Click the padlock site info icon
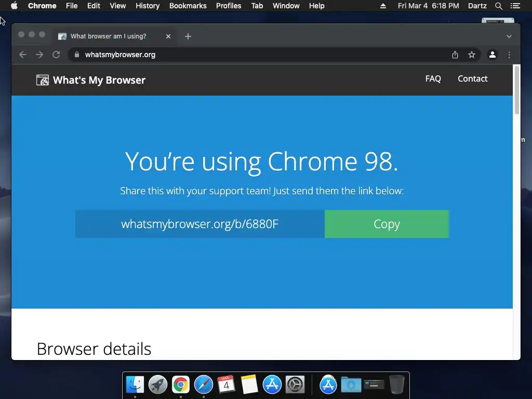Viewport: 532px width, 399px height. [77, 55]
